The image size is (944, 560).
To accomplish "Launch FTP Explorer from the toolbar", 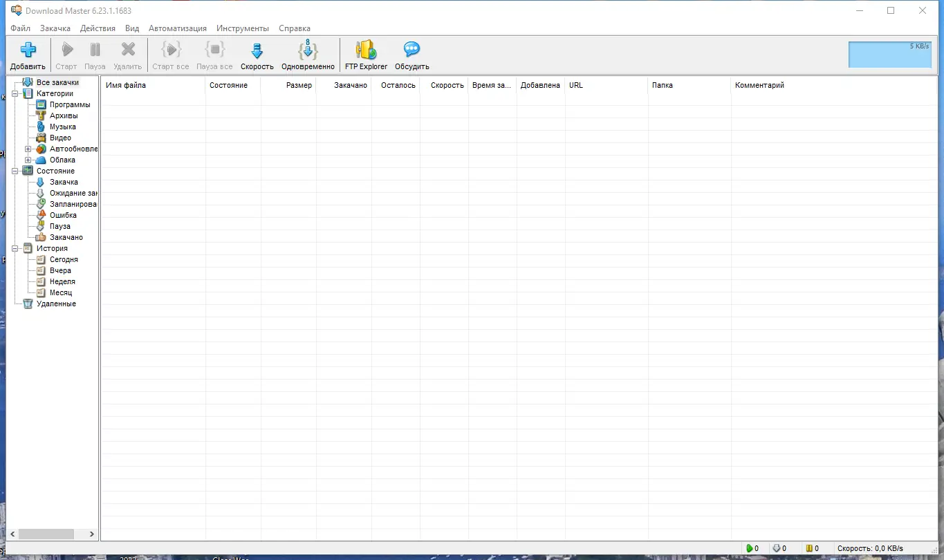I will (366, 55).
